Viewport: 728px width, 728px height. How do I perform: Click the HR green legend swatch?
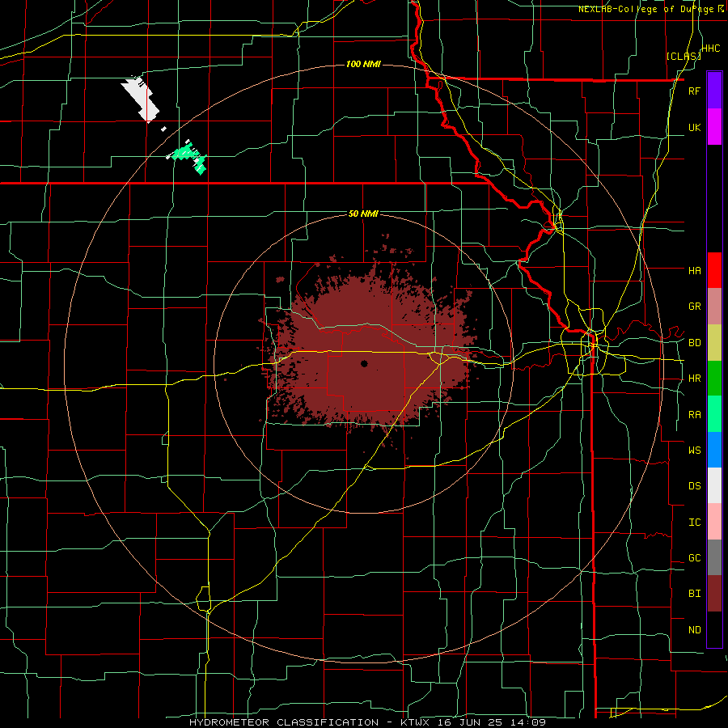(714, 379)
